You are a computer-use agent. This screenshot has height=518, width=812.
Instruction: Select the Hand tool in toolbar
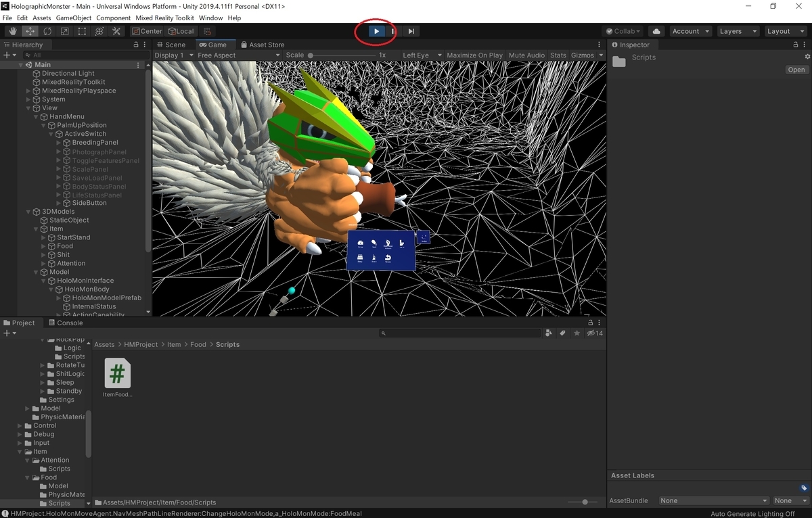pos(13,31)
